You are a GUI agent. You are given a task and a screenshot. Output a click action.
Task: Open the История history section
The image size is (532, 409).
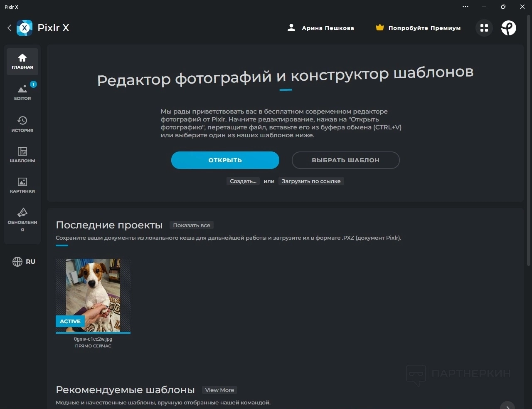point(22,124)
